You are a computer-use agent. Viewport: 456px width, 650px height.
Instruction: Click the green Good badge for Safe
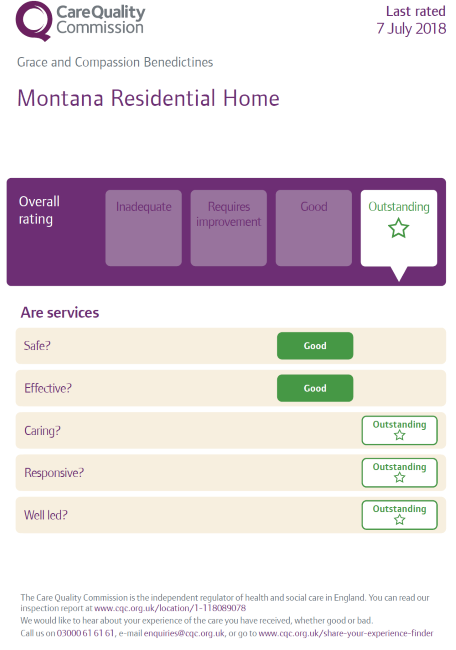click(315, 346)
